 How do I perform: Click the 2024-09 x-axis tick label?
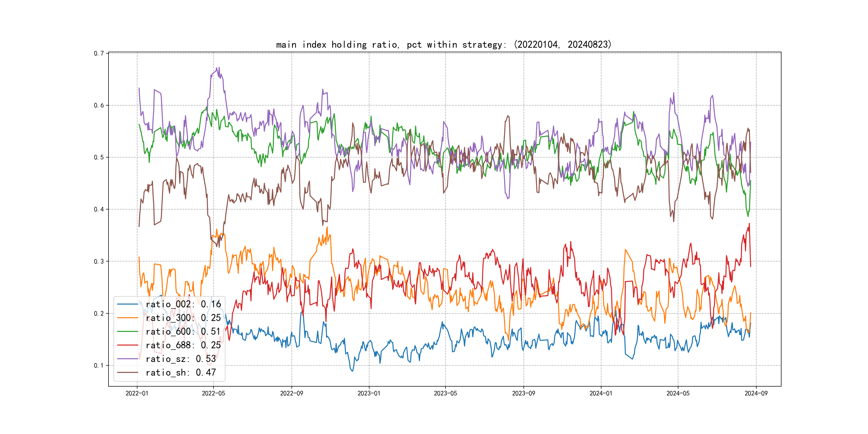(x=756, y=393)
